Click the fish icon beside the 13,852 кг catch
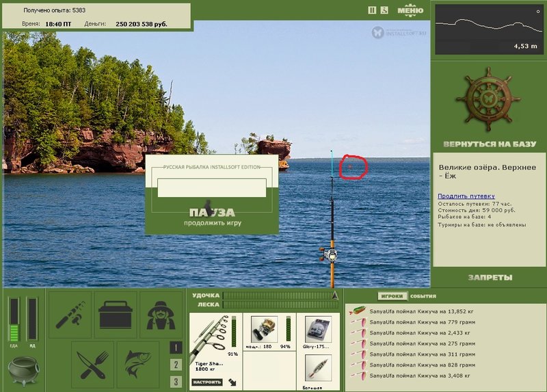 coord(357,311)
